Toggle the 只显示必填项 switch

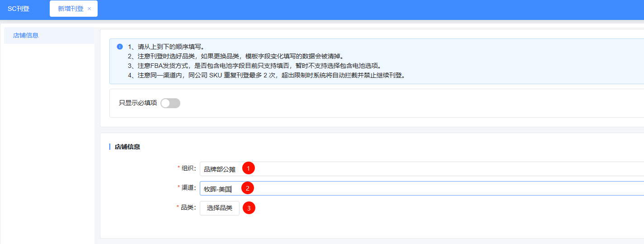click(170, 103)
